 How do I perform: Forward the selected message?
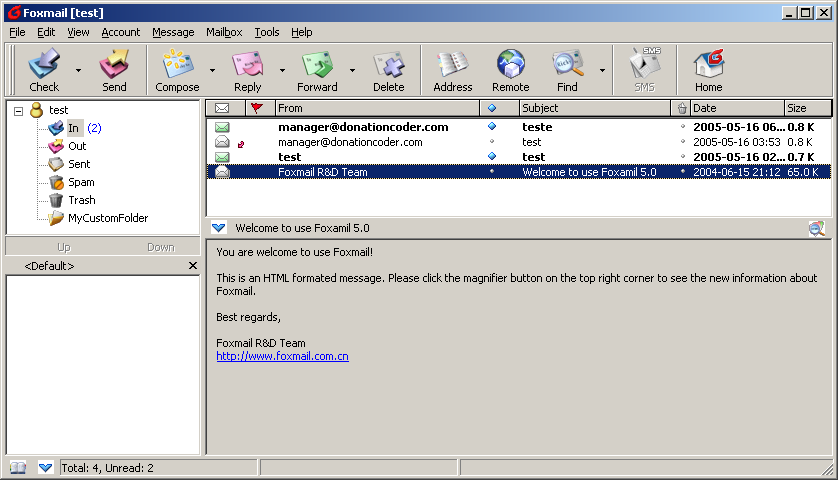click(x=317, y=70)
